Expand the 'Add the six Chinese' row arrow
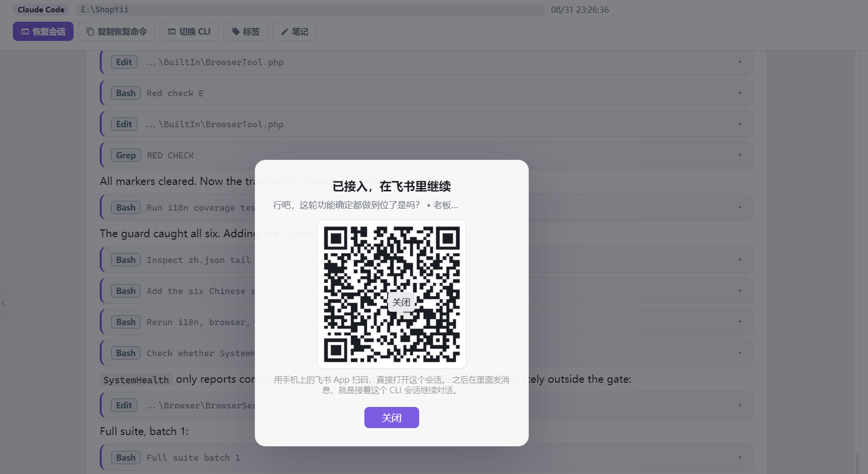The image size is (868, 474). click(x=740, y=291)
